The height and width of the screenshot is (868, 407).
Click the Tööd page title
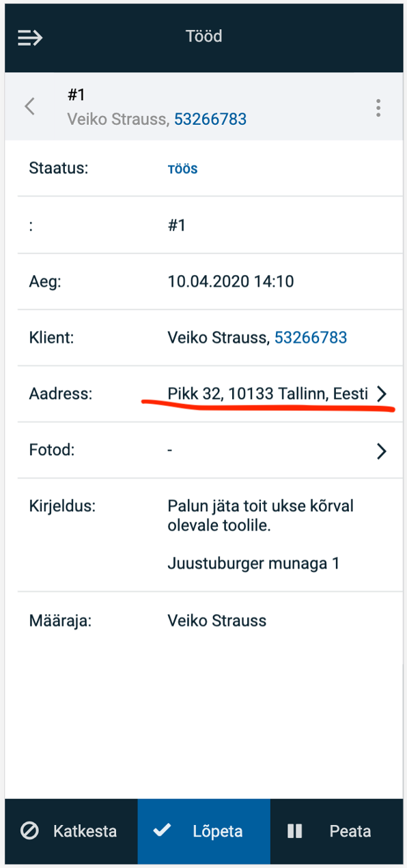point(203,36)
